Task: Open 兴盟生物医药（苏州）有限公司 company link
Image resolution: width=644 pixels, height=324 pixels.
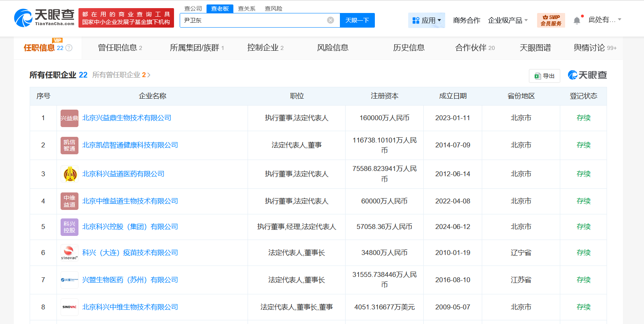Action: click(130, 280)
